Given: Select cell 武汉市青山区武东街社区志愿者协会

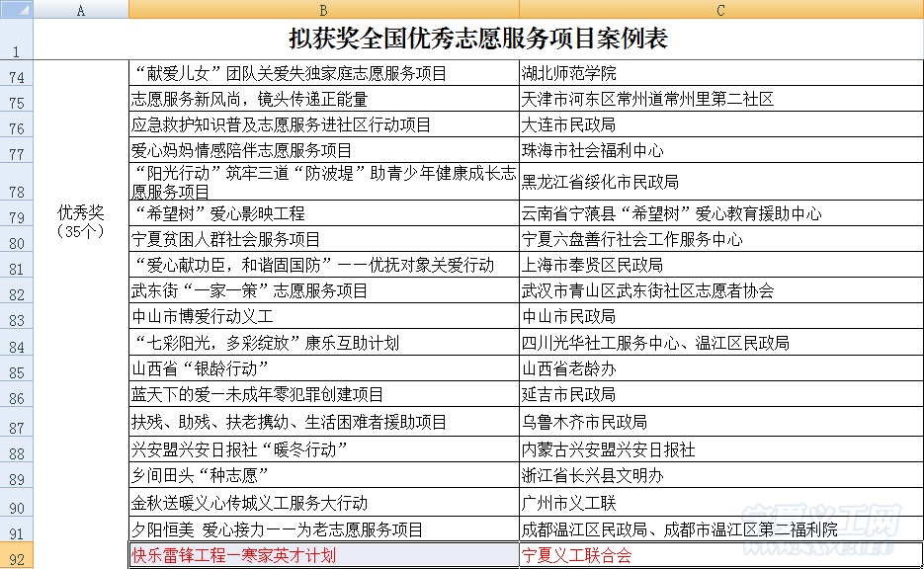Looking at the screenshot, I should 721,290.
